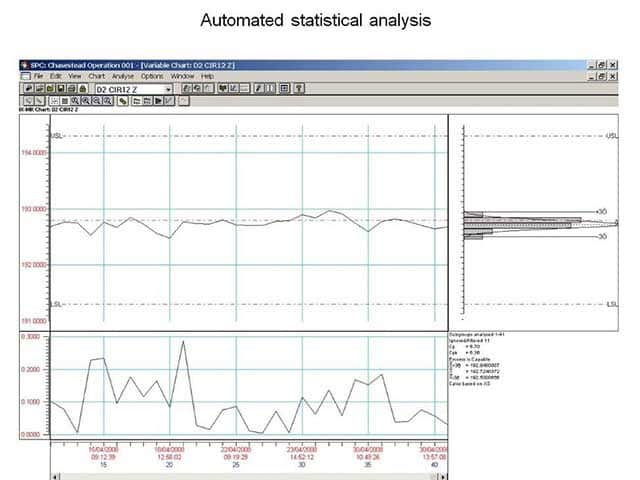Open the File menu

38,76
